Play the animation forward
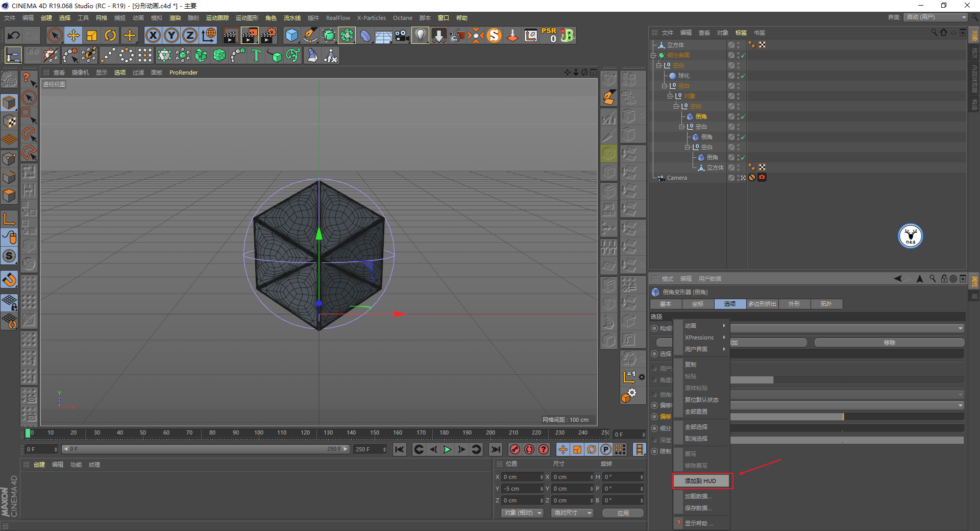 coord(447,449)
